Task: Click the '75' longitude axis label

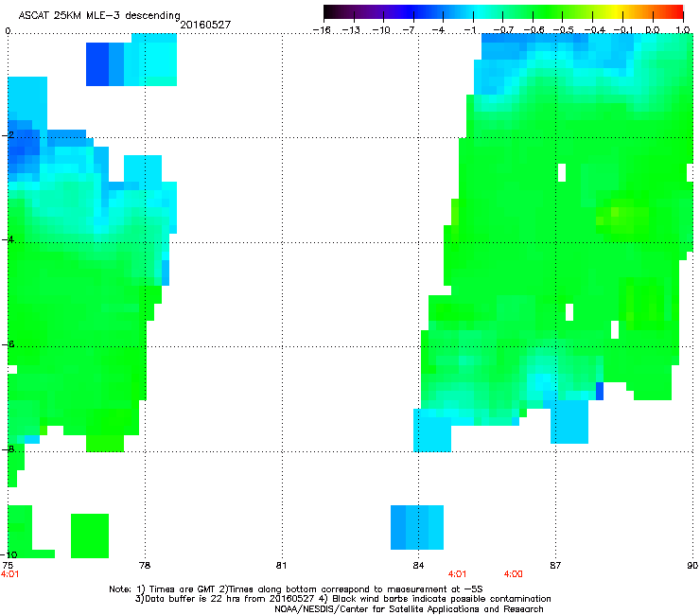Action: coord(8,566)
